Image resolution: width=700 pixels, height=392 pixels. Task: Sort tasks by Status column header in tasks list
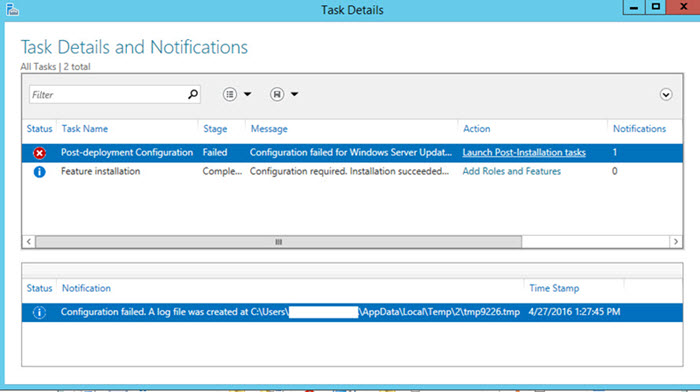point(39,129)
